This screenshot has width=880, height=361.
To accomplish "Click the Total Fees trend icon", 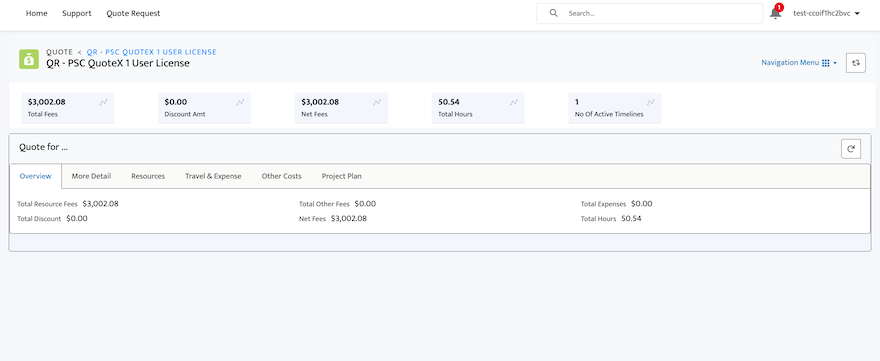I will [x=103, y=102].
